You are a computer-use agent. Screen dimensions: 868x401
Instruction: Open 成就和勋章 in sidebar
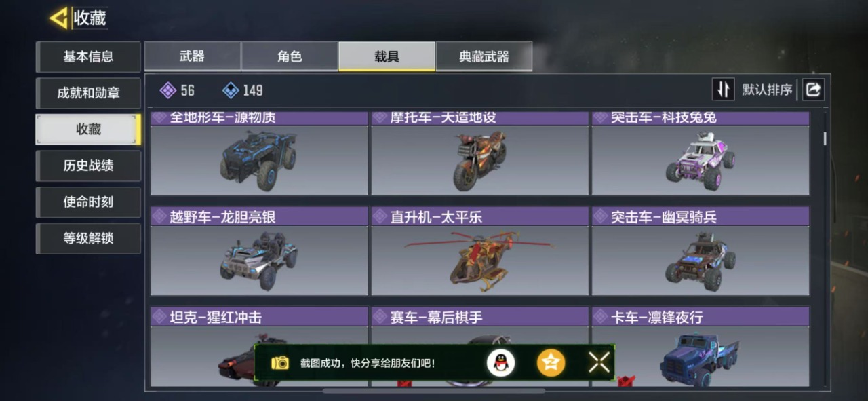point(88,93)
